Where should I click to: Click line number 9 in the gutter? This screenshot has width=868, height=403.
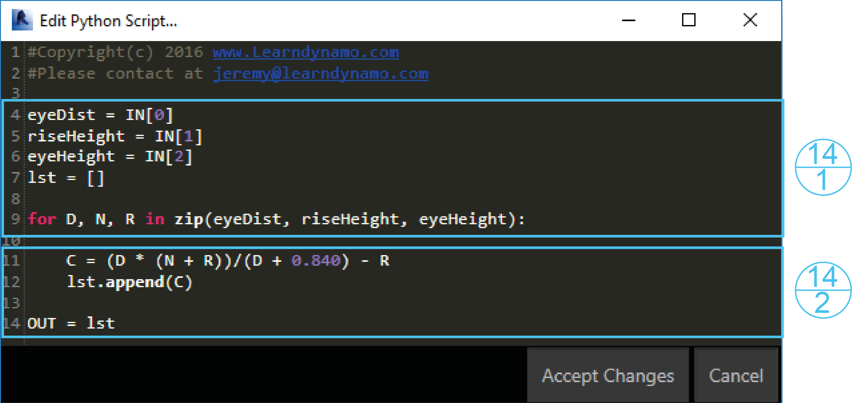[15, 219]
